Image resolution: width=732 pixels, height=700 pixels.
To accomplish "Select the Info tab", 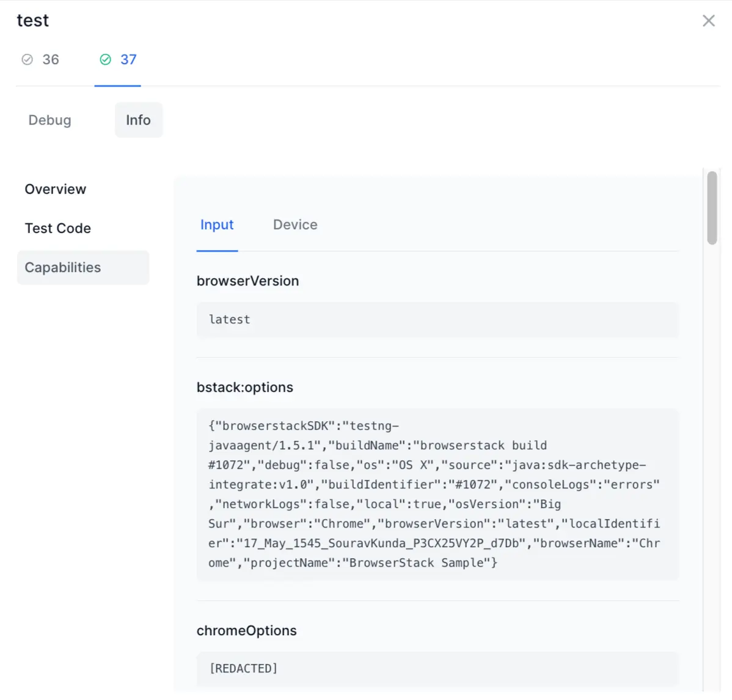I will click(x=138, y=120).
